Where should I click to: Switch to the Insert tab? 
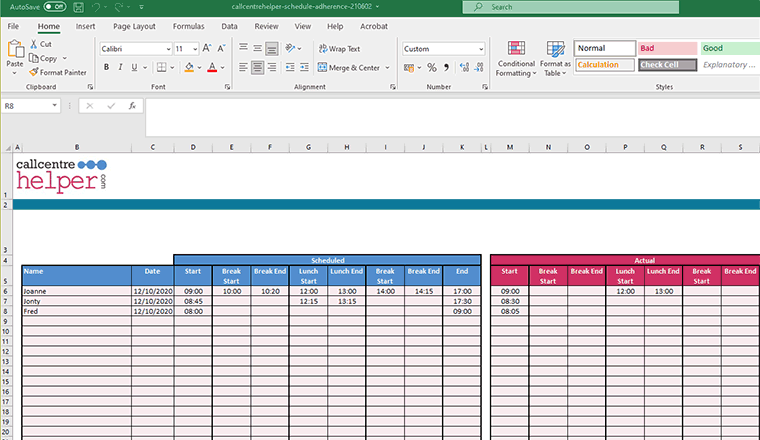point(85,26)
